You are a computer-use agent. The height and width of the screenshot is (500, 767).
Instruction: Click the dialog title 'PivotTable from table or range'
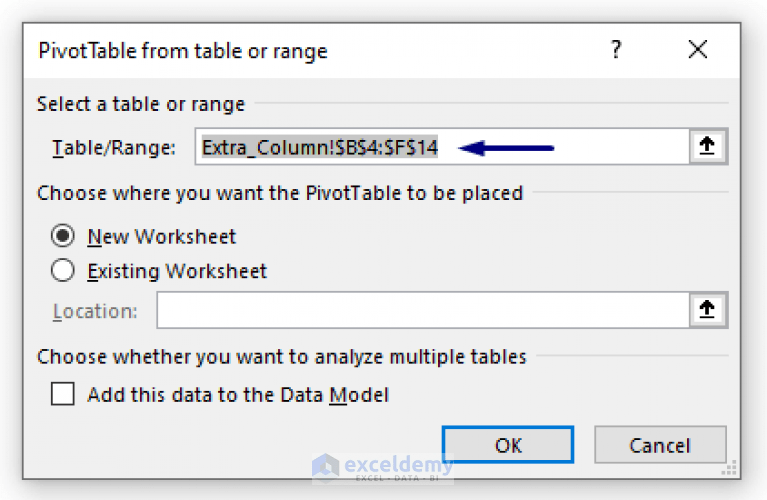[182, 50]
